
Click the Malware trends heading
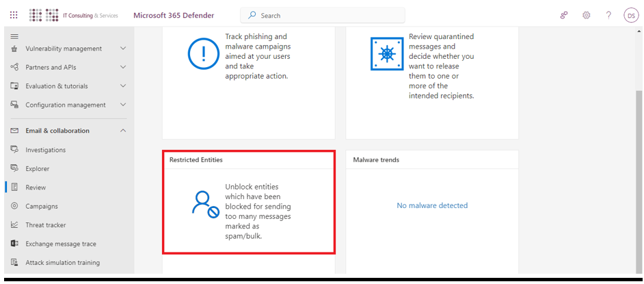[376, 160]
